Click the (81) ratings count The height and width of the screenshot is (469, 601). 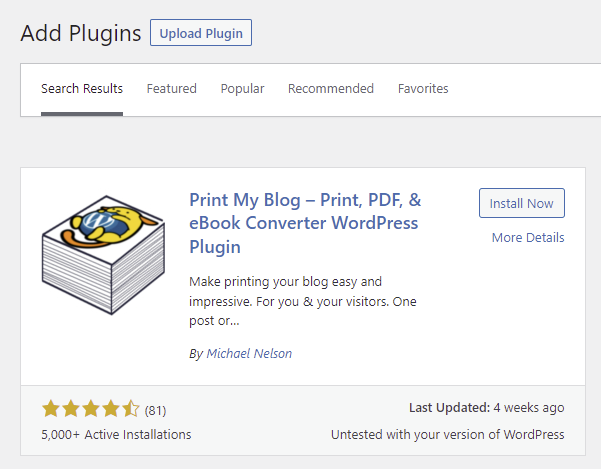click(155, 410)
